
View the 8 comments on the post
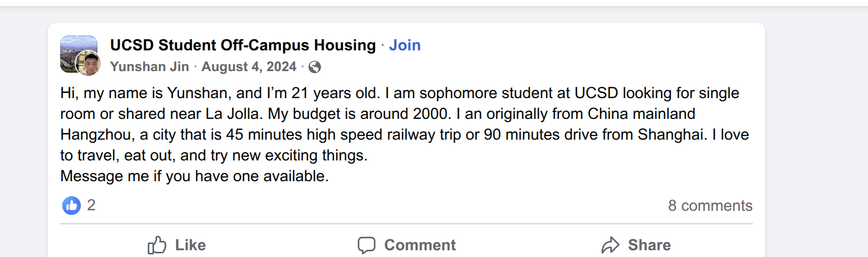coord(710,206)
